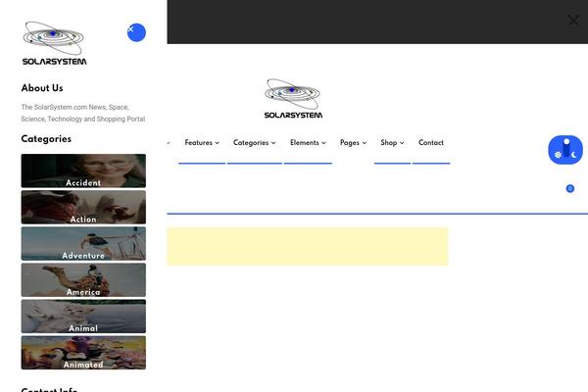
Task: Expand the chevron beside Elements
Action: click(323, 143)
